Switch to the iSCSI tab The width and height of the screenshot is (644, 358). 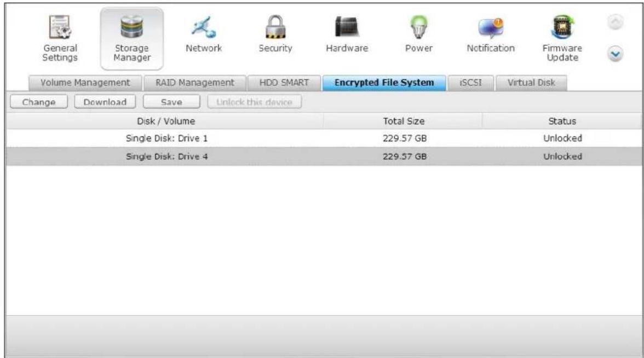coord(471,83)
